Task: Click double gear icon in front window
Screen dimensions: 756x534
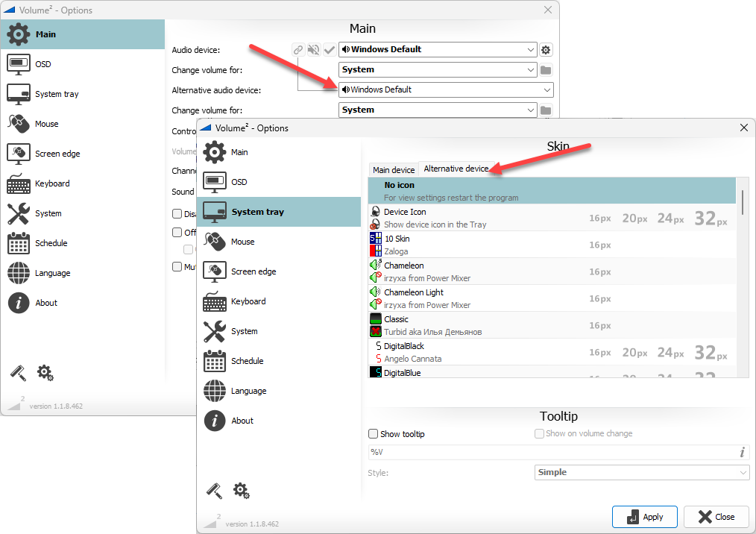Action: (x=242, y=491)
